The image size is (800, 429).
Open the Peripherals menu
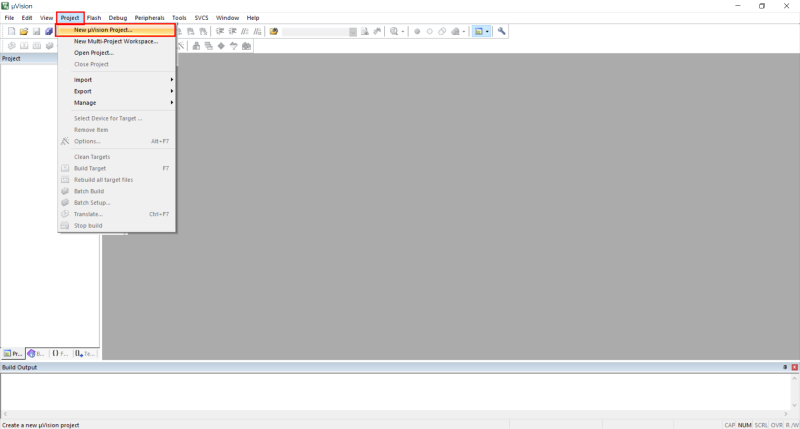tap(149, 18)
